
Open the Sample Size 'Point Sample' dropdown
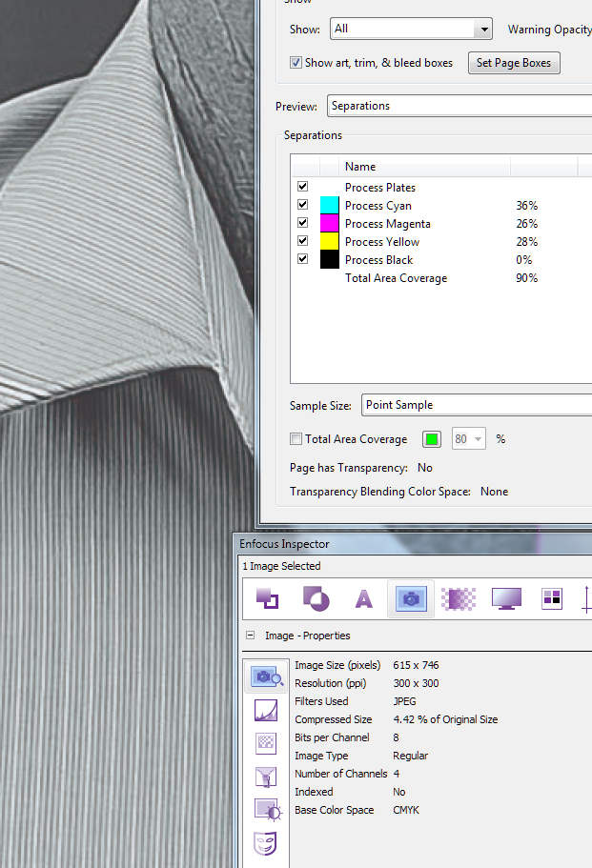477,405
